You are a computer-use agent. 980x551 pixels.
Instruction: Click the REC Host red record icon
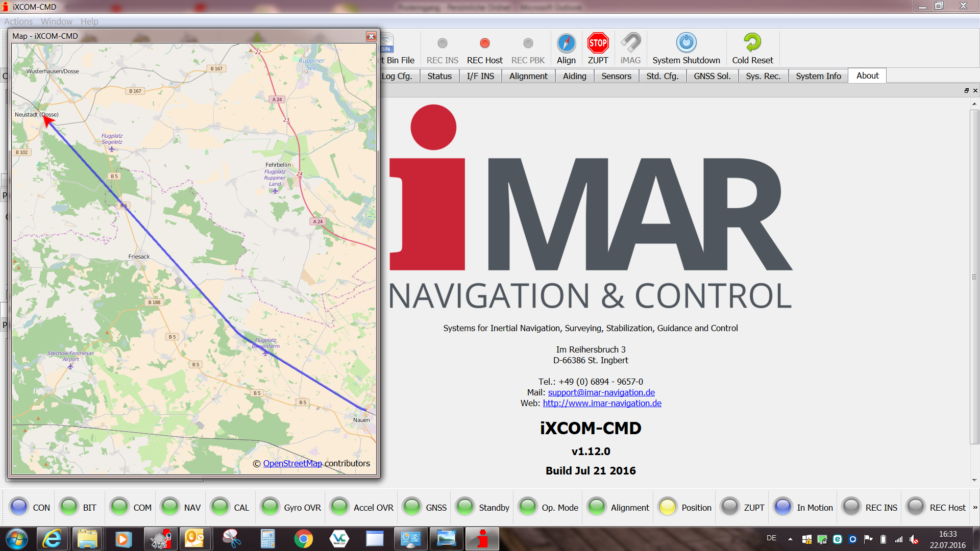484,43
